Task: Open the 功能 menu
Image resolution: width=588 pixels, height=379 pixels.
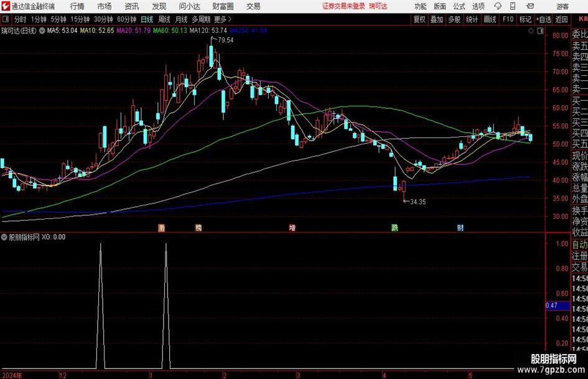Action: tap(421, 6)
